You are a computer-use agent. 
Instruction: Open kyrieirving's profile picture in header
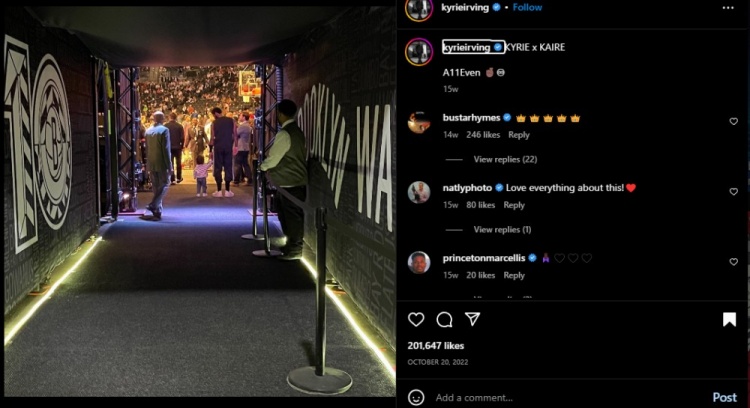(419, 10)
